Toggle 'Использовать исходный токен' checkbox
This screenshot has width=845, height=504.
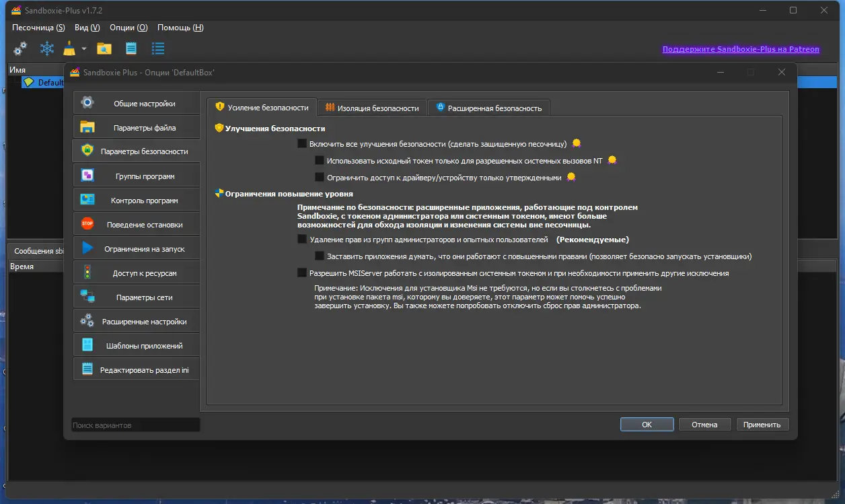click(320, 160)
